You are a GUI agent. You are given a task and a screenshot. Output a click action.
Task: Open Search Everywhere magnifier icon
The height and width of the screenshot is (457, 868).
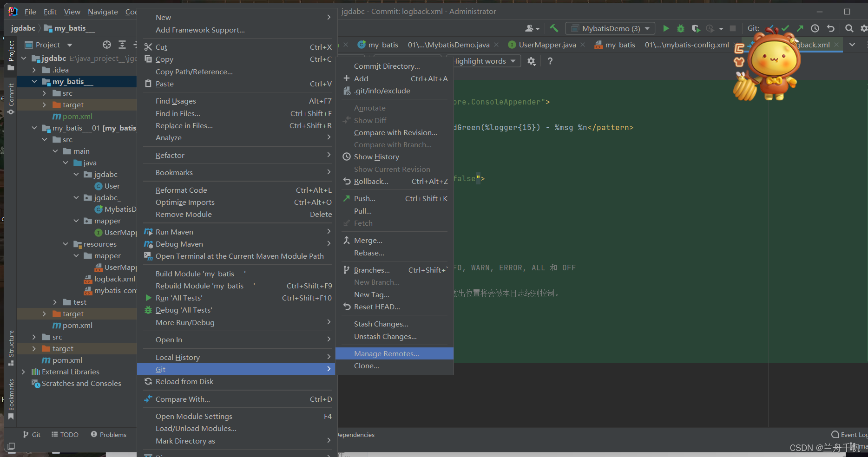(x=849, y=28)
